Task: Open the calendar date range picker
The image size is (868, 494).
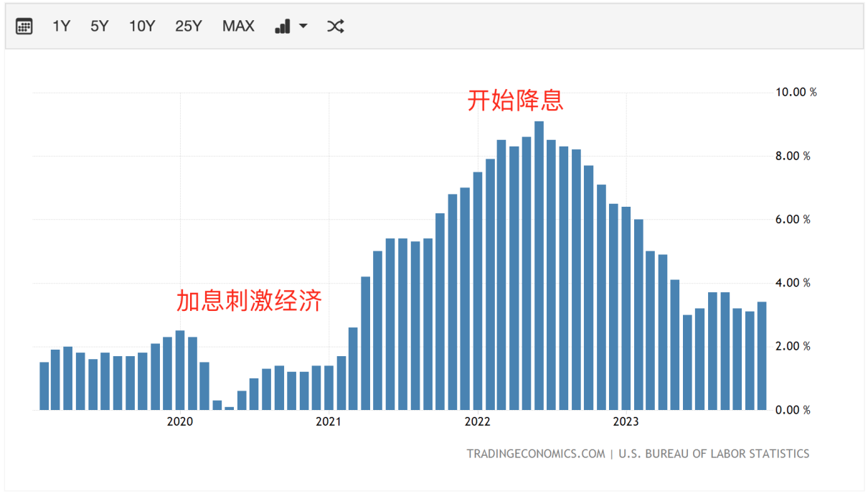Action: click(x=24, y=27)
